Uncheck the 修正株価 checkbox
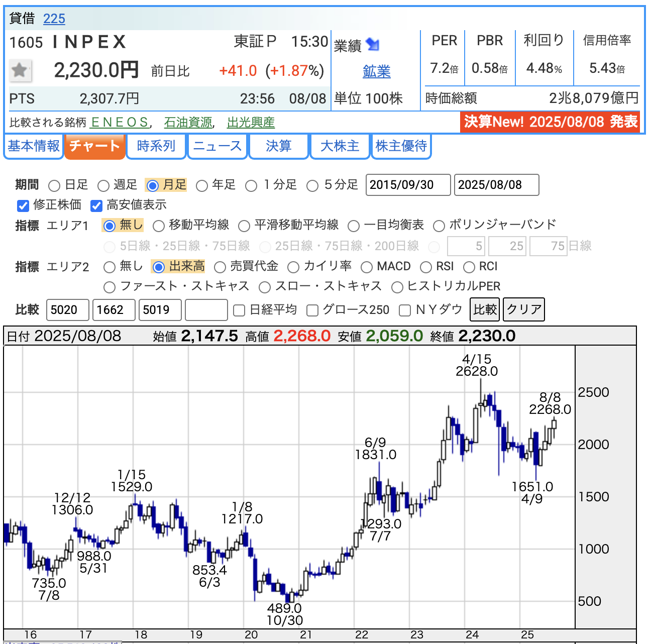The height and width of the screenshot is (644, 651). coord(23,205)
